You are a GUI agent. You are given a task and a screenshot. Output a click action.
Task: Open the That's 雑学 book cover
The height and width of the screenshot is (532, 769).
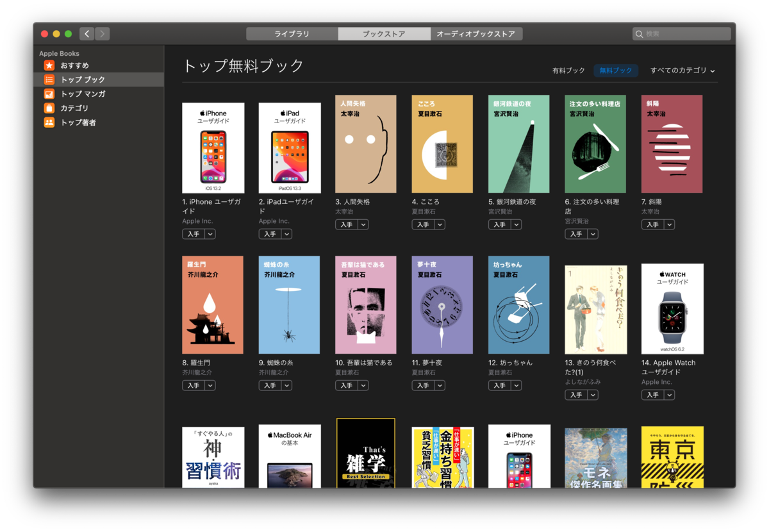tap(366, 453)
